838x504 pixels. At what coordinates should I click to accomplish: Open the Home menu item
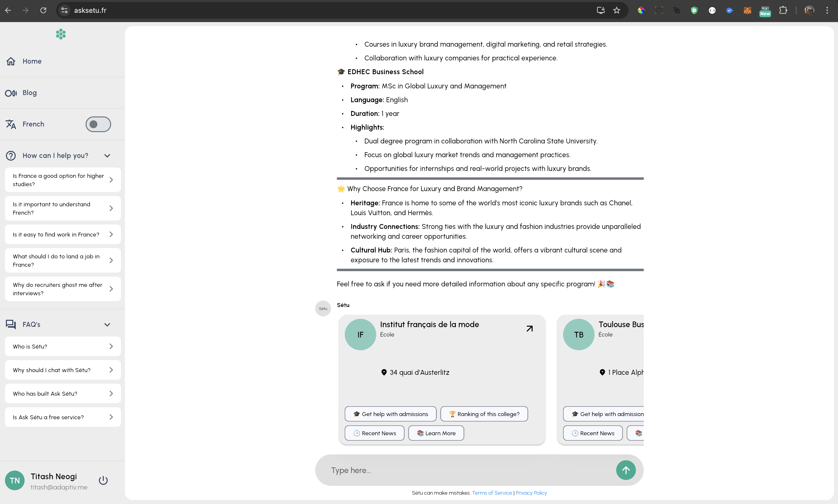32,61
